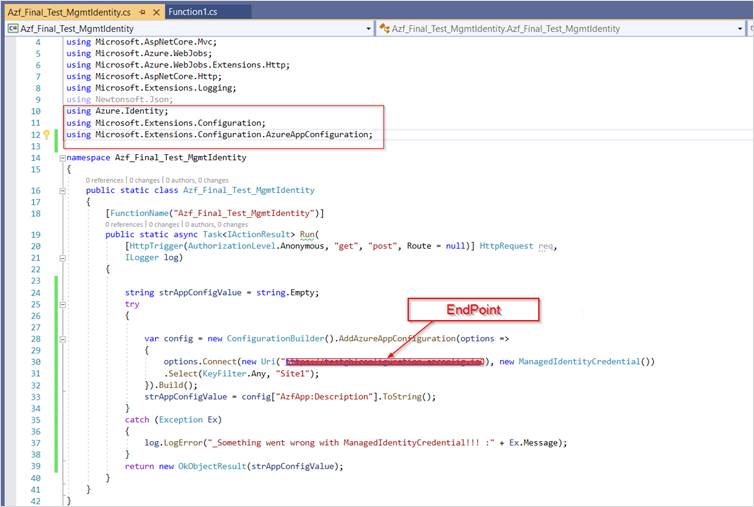
Task: Click the line number 39 in the margin
Action: (x=37, y=466)
